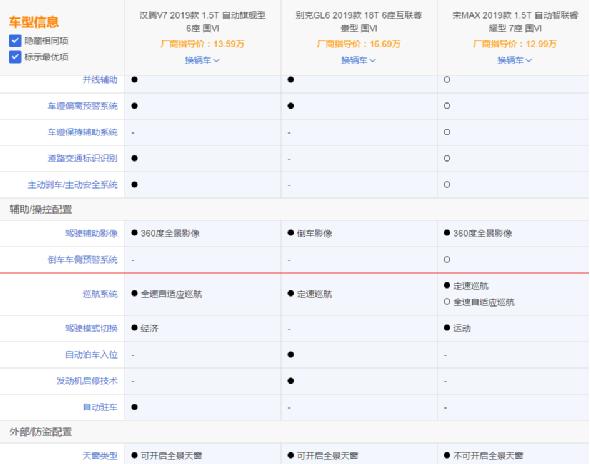Click 经济 driving mode for 汉腾V7
590x464 pixels.
click(x=149, y=328)
